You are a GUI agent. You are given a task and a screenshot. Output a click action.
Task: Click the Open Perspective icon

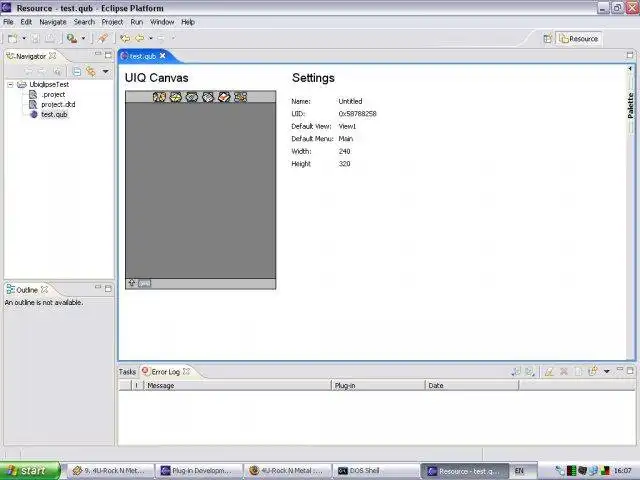[x=548, y=39]
